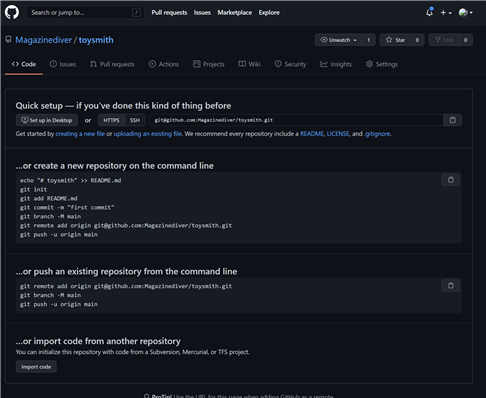The width and height of the screenshot is (486, 398).
Task: Click the 'git init' command line
Action: point(33,189)
